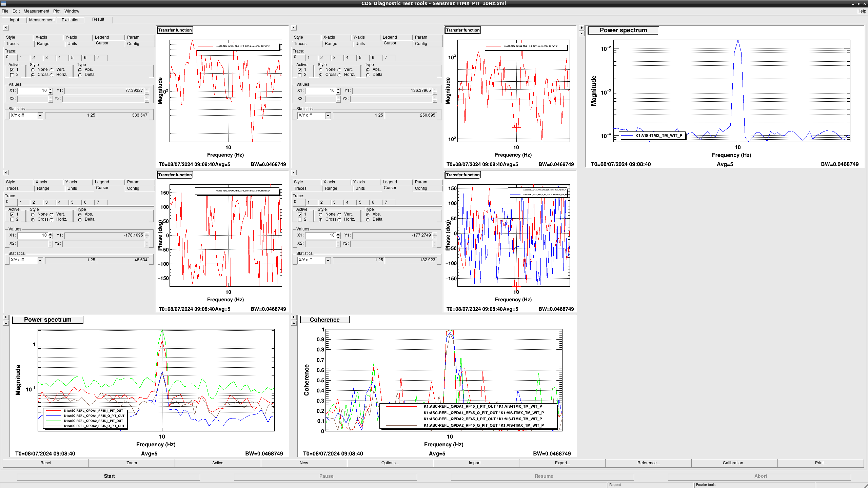Select trace tab 3 in Y1 77.39327 panel
This screenshot has height=488, width=868.
click(46, 58)
